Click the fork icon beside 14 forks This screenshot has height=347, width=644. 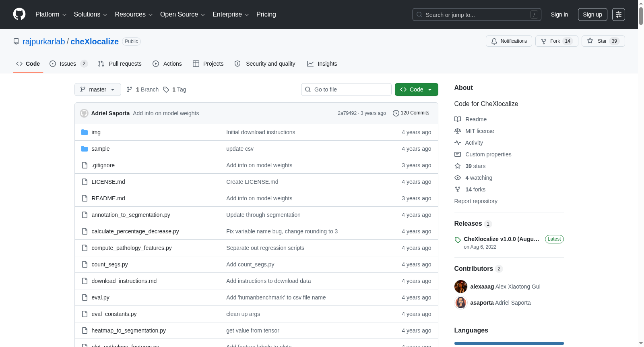pos(458,189)
